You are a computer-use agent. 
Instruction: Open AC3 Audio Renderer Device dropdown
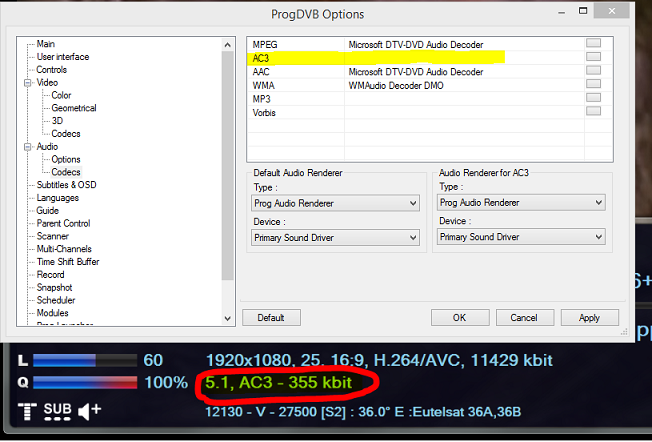(521, 237)
